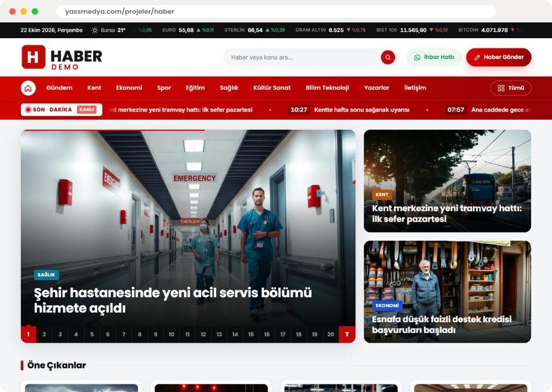This screenshot has height=392, width=552.
Task: Open the İletişim menu item
Action: (x=415, y=88)
